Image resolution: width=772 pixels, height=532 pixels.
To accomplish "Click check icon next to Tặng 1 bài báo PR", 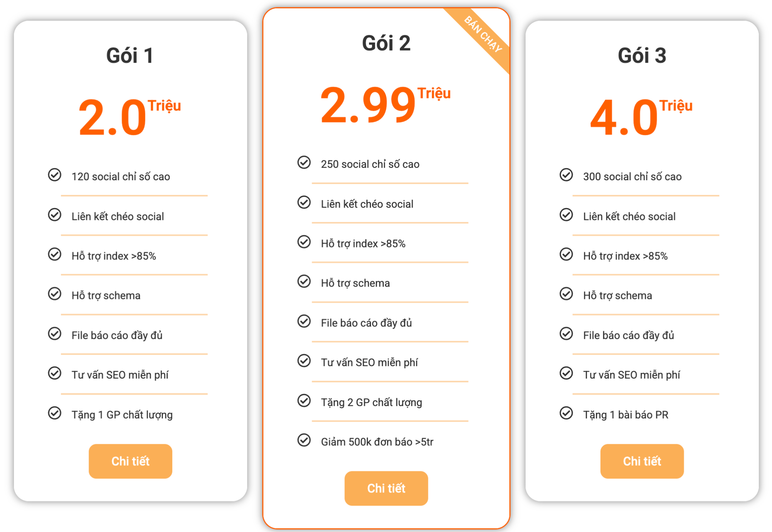I will point(566,413).
